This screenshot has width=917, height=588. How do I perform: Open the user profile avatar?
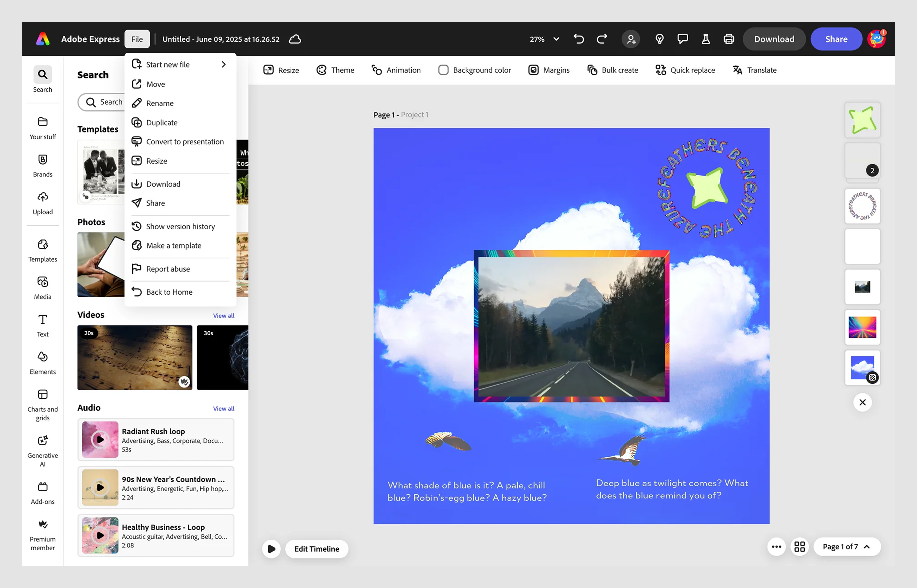(x=876, y=39)
